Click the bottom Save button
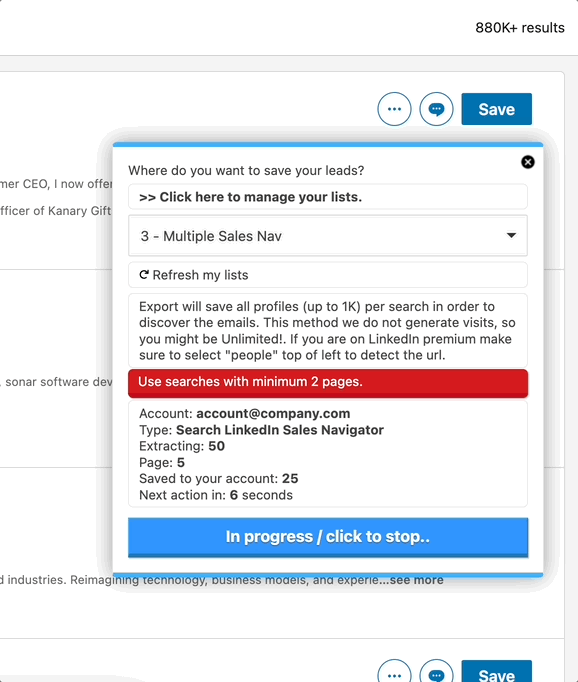 pos(497,672)
